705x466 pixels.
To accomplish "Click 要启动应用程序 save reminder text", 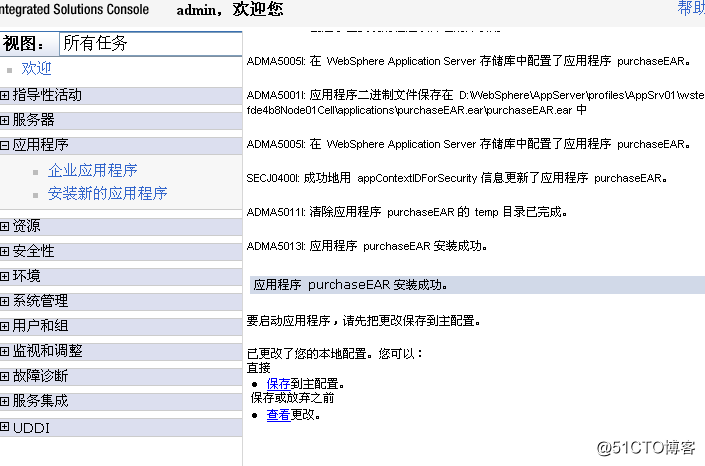I will [x=364, y=321].
